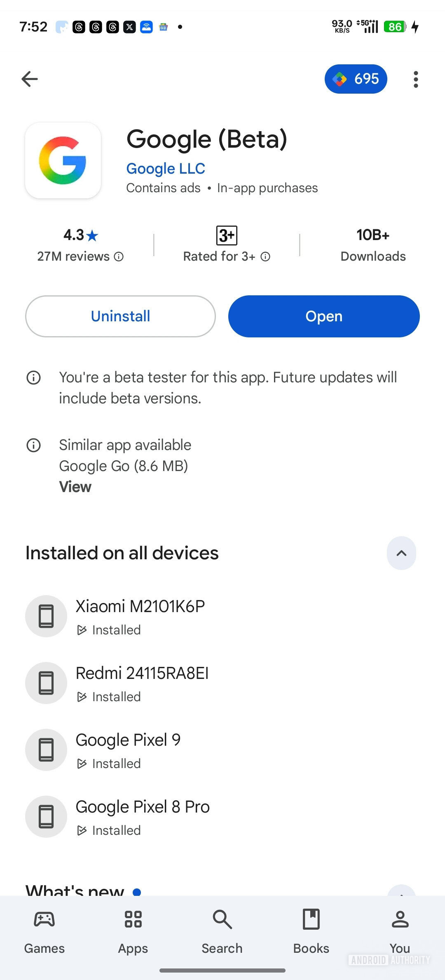
Task: Open the three-dot overflow menu
Action: [x=415, y=79]
